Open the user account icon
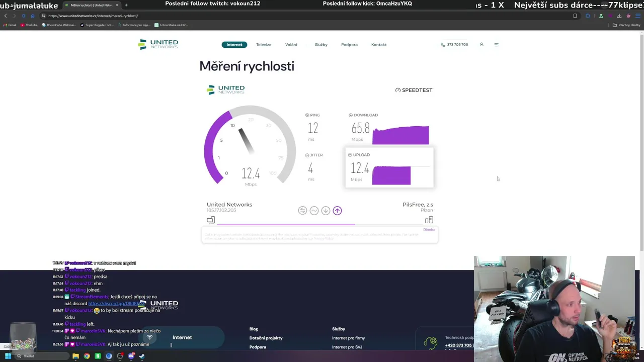Viewport: 644px width, 362px height. pyautogui.click(x=481, y=44)
